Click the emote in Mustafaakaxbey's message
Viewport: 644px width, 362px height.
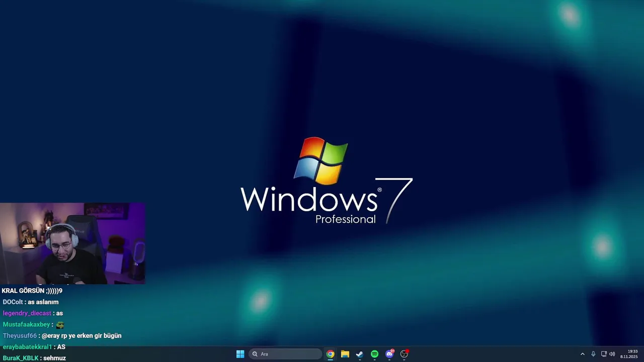click(60, 325)
